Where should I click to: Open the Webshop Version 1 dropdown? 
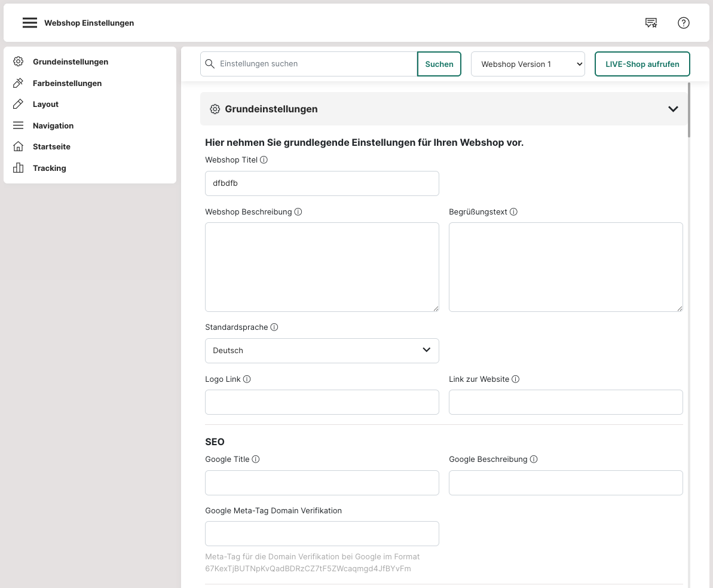point(528,64)
